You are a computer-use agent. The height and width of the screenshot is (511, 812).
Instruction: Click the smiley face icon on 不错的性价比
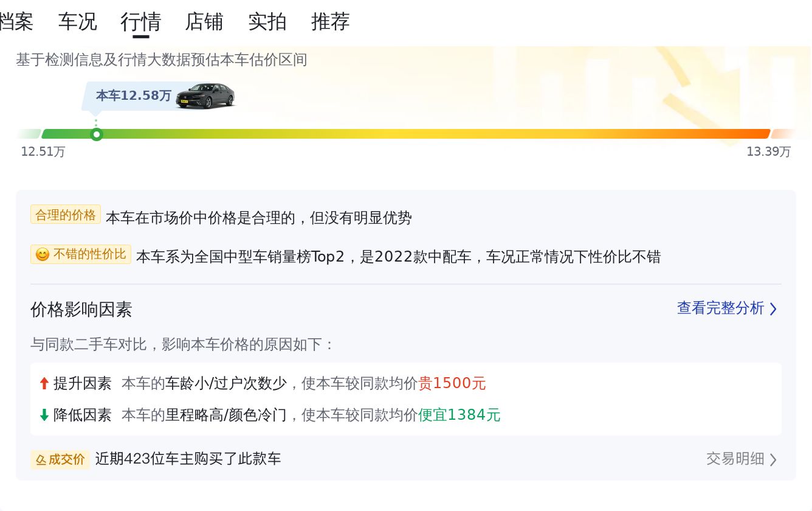(42, 255)
